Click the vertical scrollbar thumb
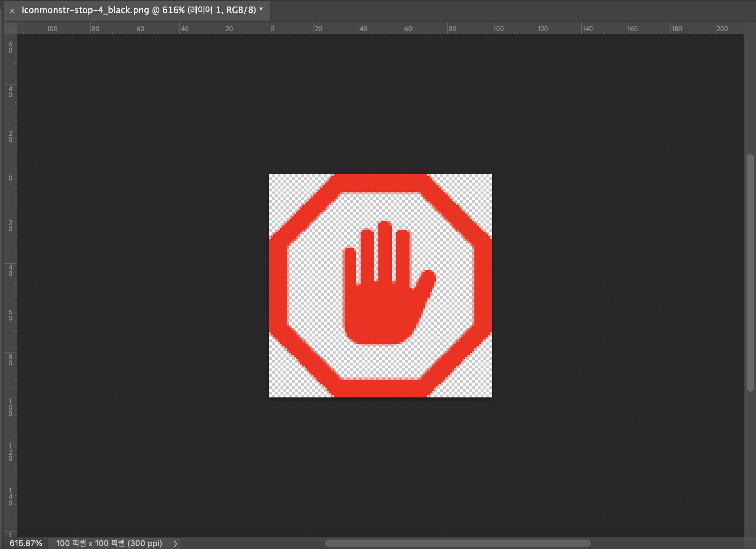 point(750,272)
